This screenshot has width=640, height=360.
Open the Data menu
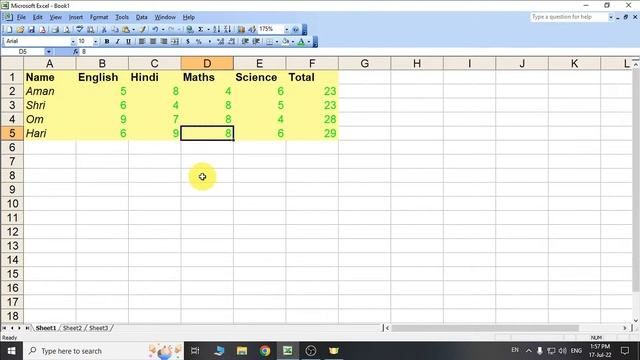(x=142, y=17)
